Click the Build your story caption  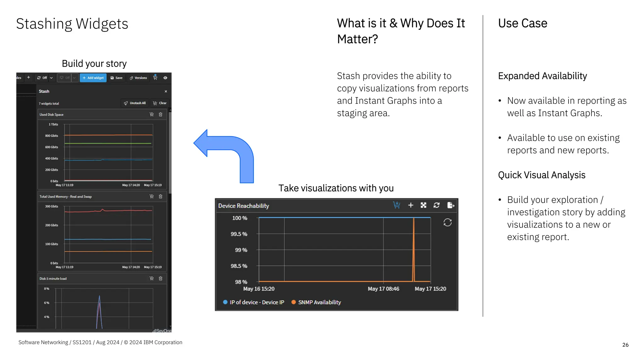point(94,64)
